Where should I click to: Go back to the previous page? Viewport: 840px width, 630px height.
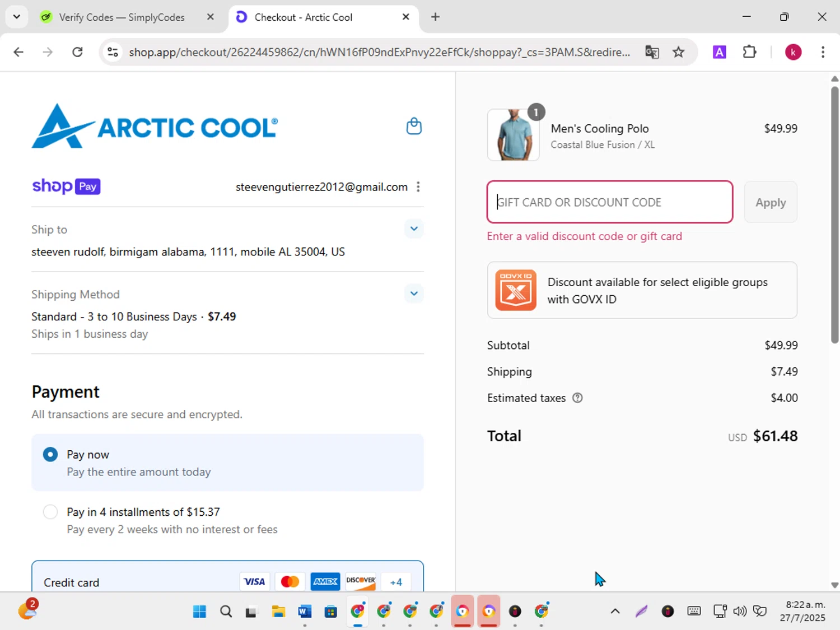18,52
